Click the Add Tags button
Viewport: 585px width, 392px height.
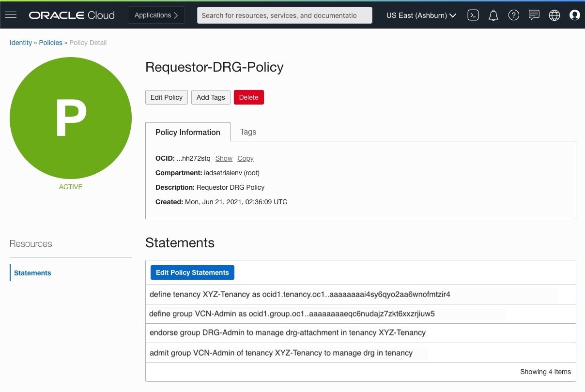coord(211,97)
